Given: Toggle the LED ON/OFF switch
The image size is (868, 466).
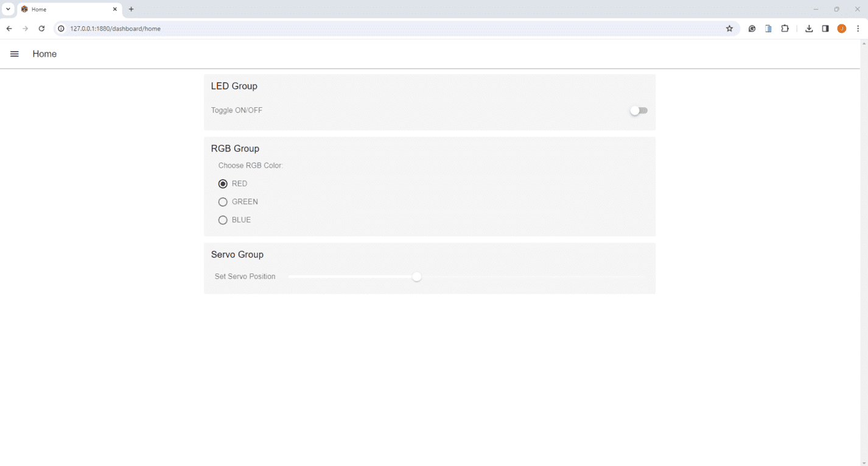Looking at the screenshot, I should point(639,110).
